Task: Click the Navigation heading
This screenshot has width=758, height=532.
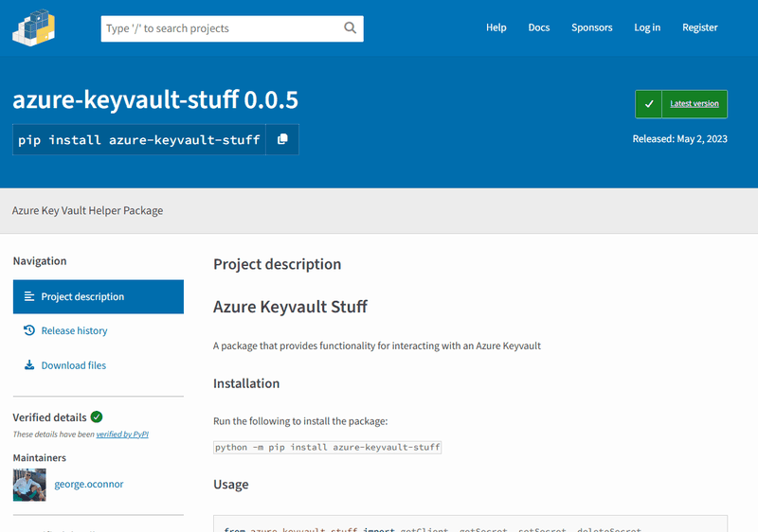Action: (x=40, y=261)
